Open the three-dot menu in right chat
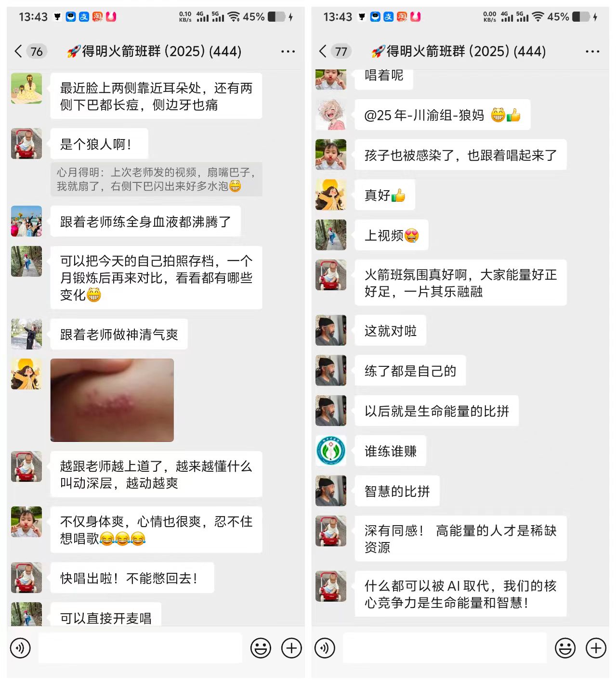 592,52
